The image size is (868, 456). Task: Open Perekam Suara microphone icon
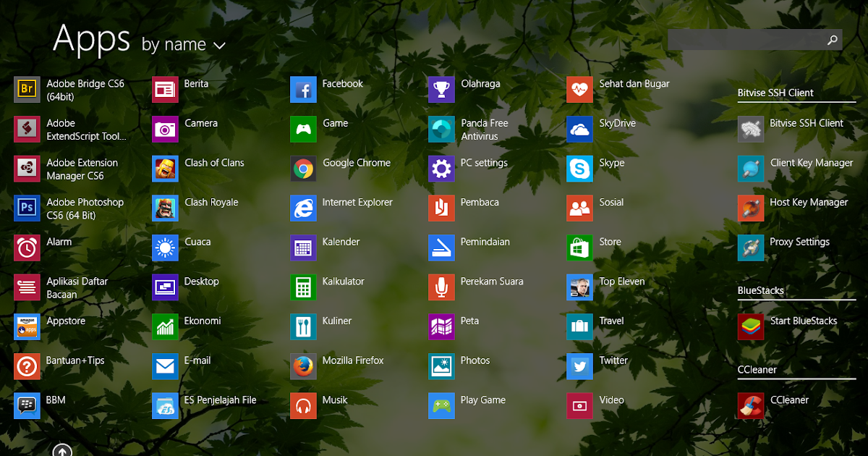(441, 287)
